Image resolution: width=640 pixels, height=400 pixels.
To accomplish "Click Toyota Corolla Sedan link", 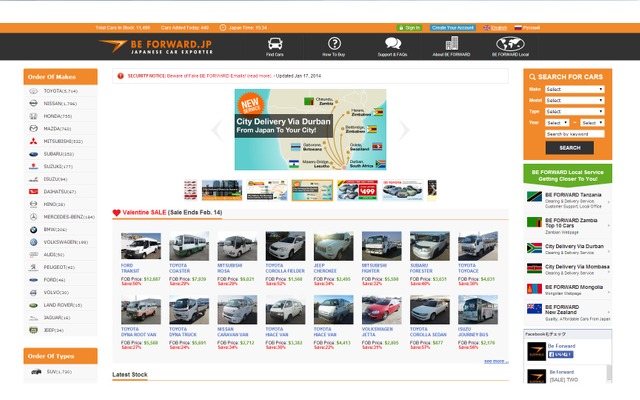I will [x=428, y=332].
